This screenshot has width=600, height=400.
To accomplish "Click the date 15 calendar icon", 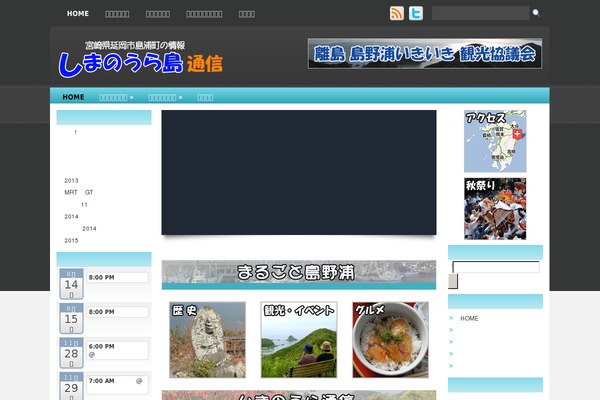I will click(x=71, y=318).
